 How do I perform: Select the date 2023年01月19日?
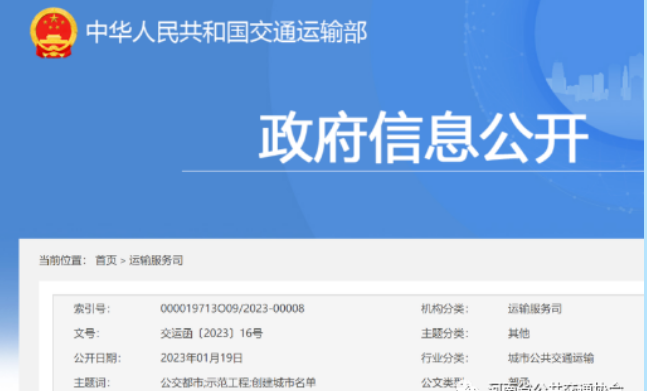[x=201, y=358]
